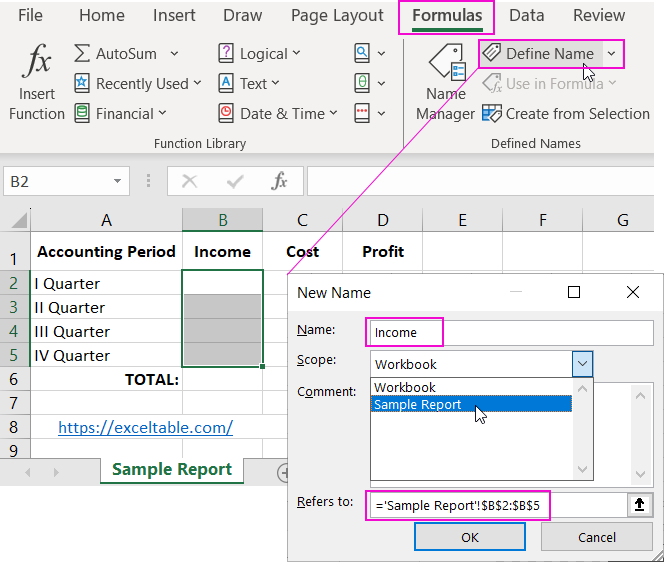
Task: Switch to the Home tab
Action: click(x=102, y=16)
